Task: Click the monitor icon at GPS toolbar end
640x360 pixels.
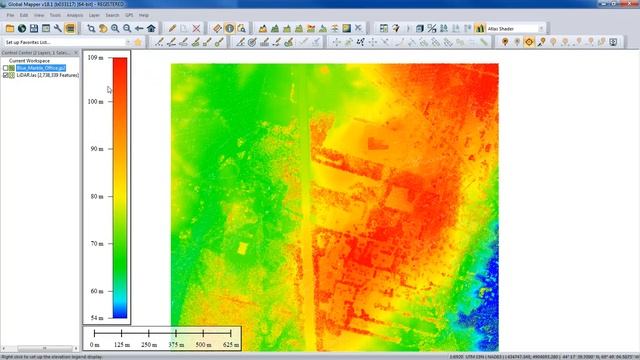Action: [x=613, y=42]
